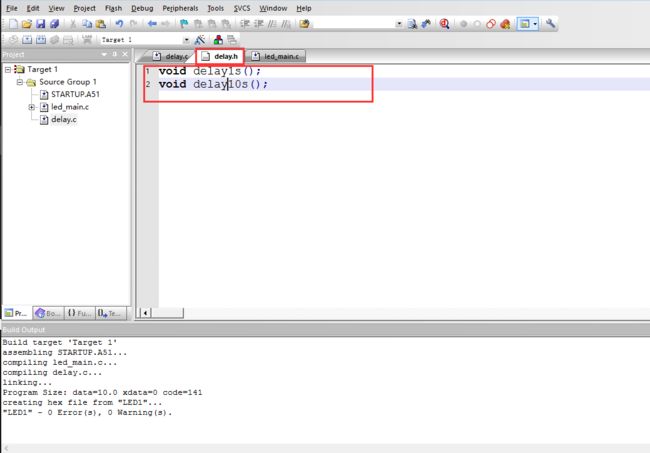Image resolution: width=650 pixels, height=453 pixels.
Task: Open the Flash menu
Action: tap(113, 8)
